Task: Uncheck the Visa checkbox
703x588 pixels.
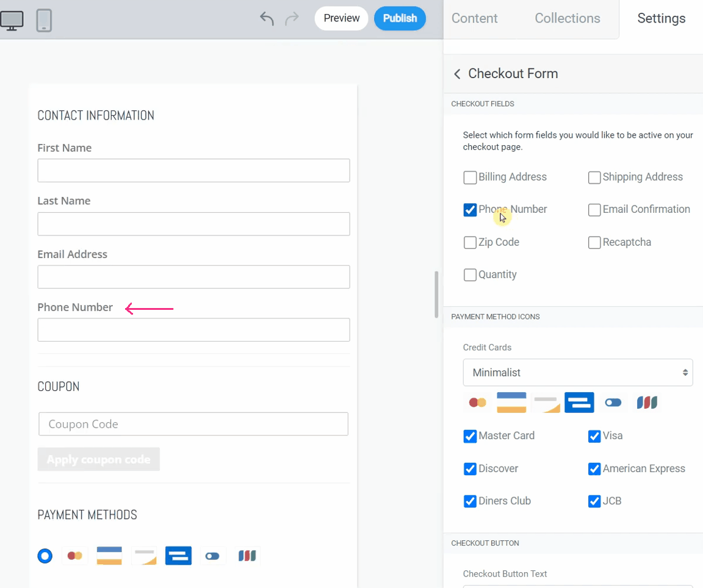Action: [x=594, y=436]
